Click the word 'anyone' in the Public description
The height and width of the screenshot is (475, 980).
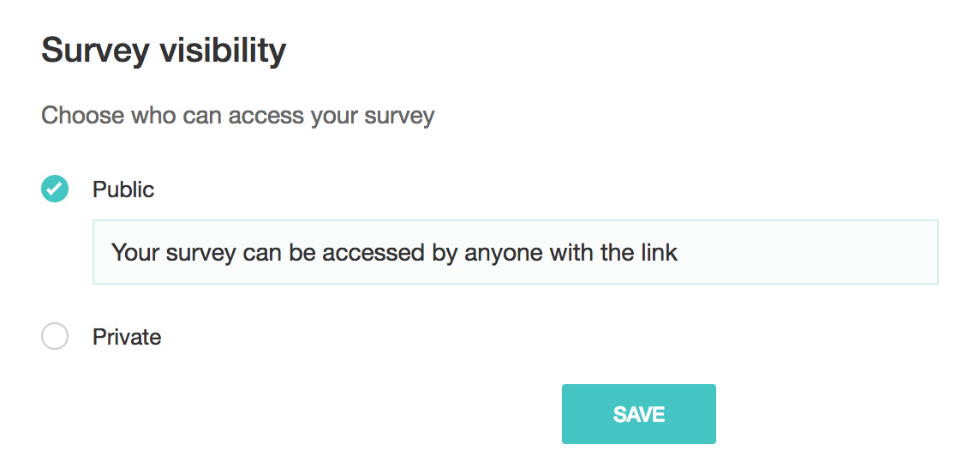pos(499,253)
